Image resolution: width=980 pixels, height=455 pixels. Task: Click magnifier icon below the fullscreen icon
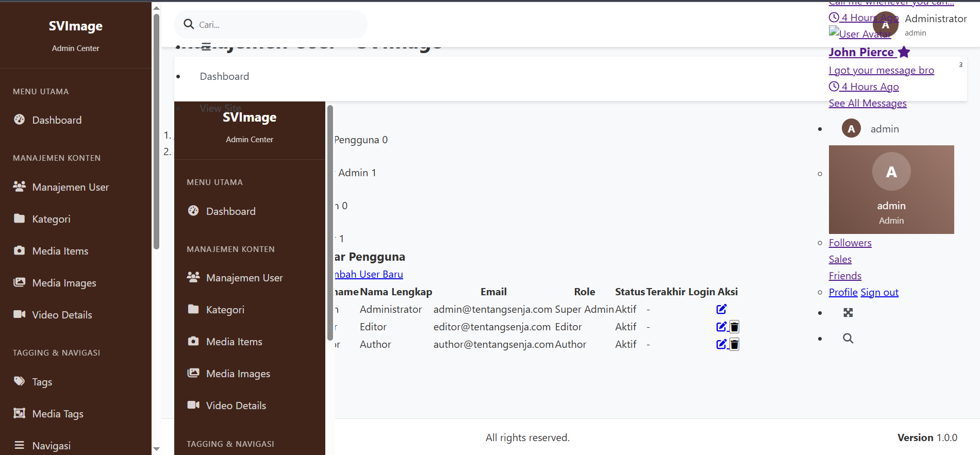[x=848, y=339]
